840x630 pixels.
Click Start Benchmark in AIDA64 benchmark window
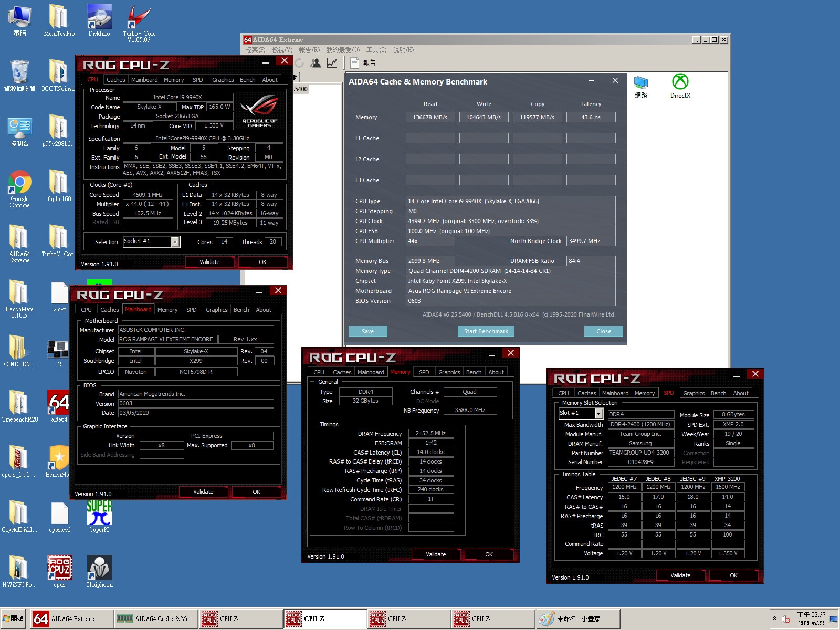point(486,331)
